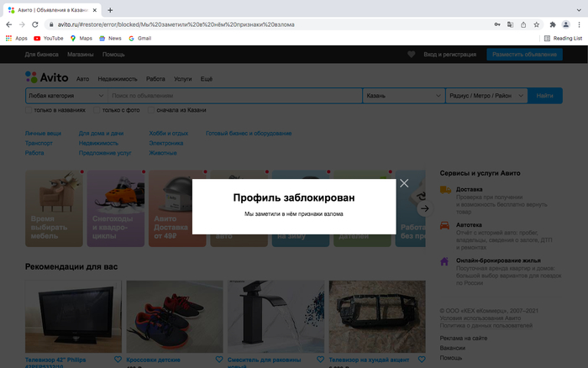Open the Reading List

click(x=564, y=39)
